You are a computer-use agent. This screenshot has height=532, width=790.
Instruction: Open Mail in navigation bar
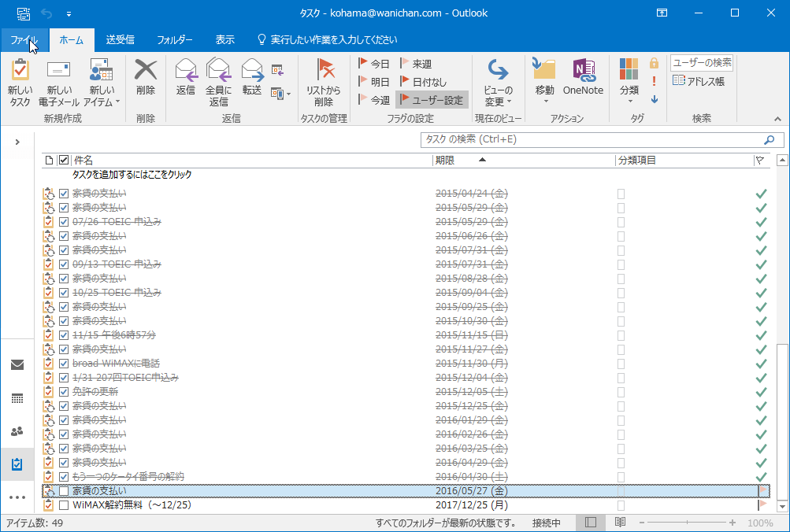point(17,364)
